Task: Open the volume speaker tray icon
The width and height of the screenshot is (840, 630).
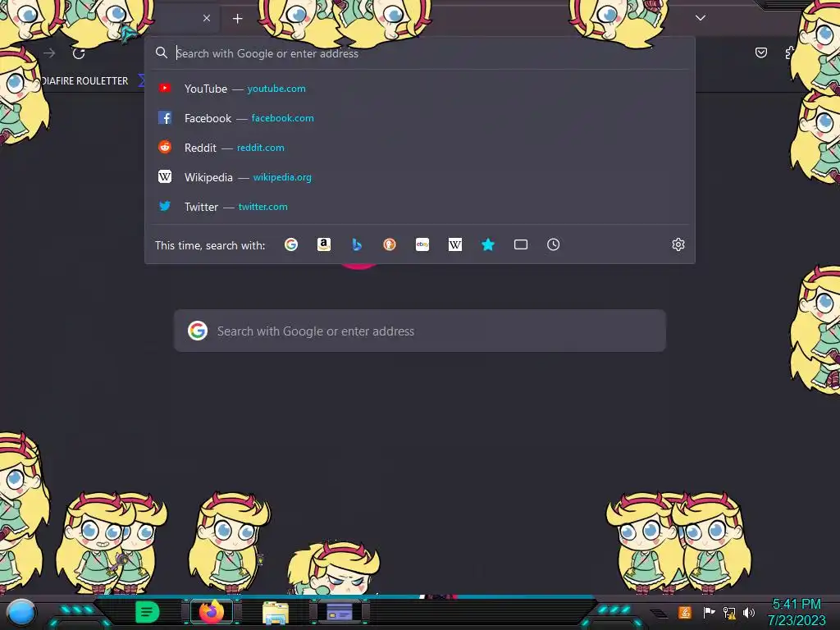Action: click(x=749, y=612)
